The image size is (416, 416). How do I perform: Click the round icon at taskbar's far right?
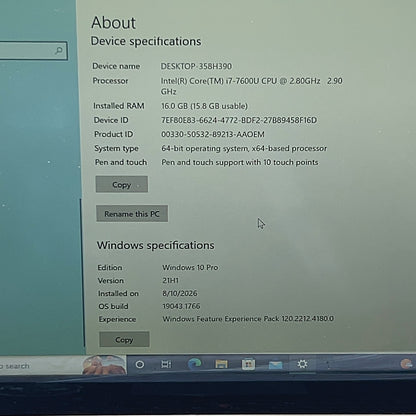[x=406, y=364]
